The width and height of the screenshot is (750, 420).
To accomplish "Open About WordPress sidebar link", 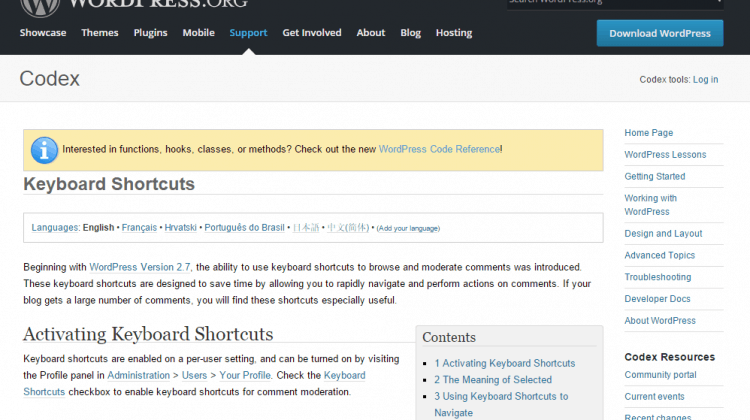I will coord(660,321).
